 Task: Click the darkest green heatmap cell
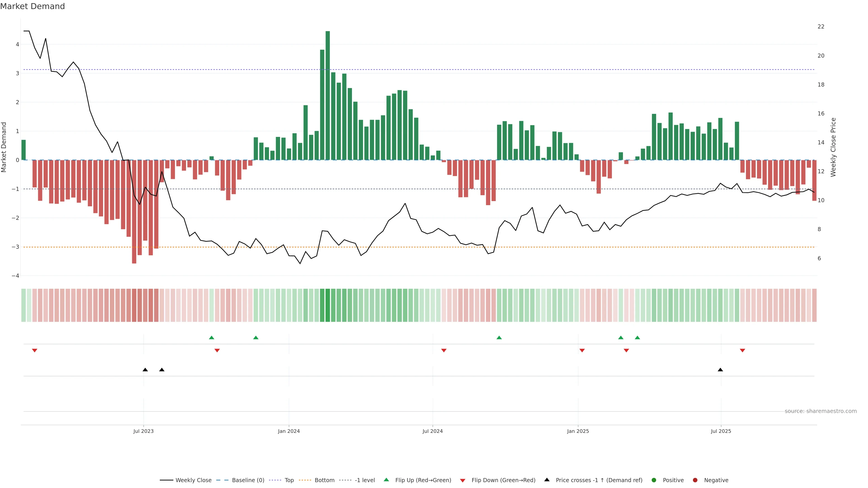(x=328, y=305)
